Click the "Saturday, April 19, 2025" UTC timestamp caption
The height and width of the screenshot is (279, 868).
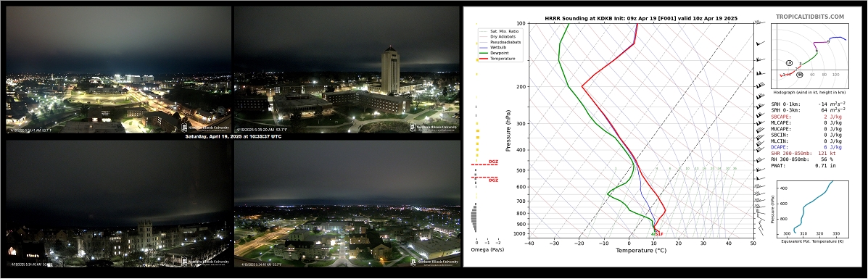click(x=233, y=137)
